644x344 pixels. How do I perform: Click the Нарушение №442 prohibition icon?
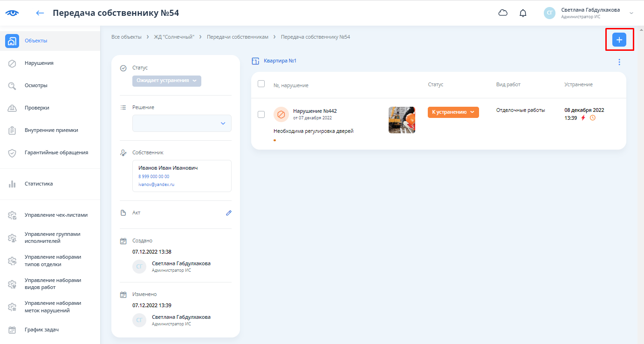coord(281,114)
